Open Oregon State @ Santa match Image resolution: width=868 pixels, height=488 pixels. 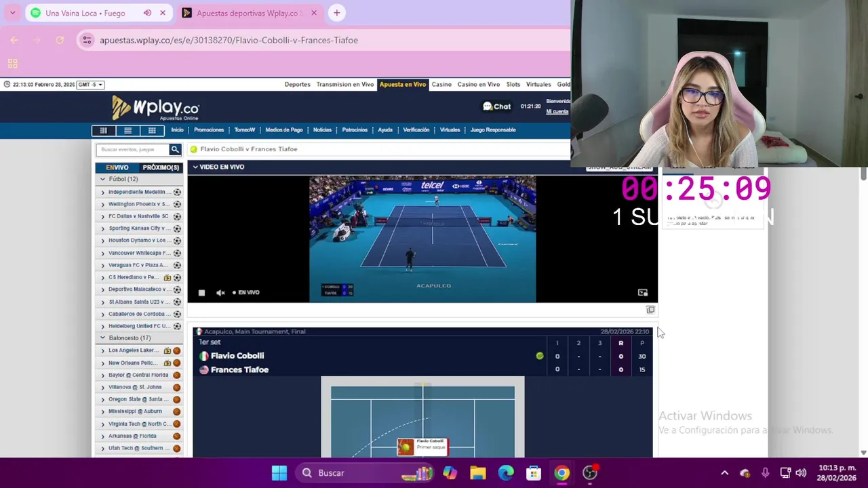pos(139,399)
